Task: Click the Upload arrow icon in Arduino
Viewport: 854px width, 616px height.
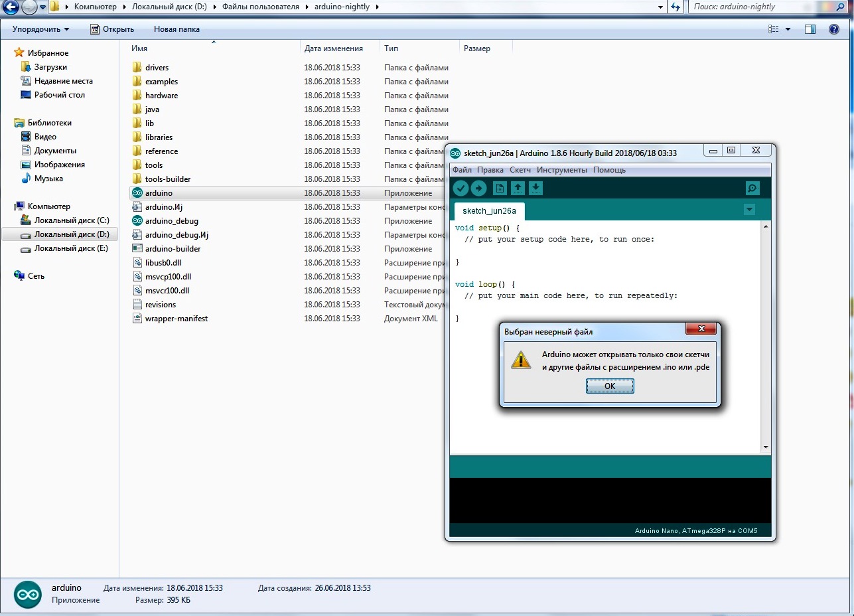Action: click(x=478, y=189)
